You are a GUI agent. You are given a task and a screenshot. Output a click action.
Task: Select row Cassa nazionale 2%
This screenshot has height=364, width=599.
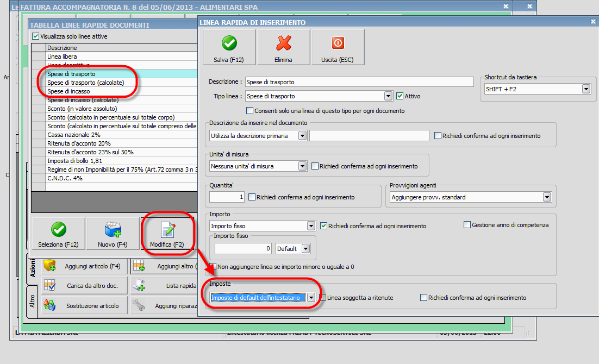(x=121, y=135)
